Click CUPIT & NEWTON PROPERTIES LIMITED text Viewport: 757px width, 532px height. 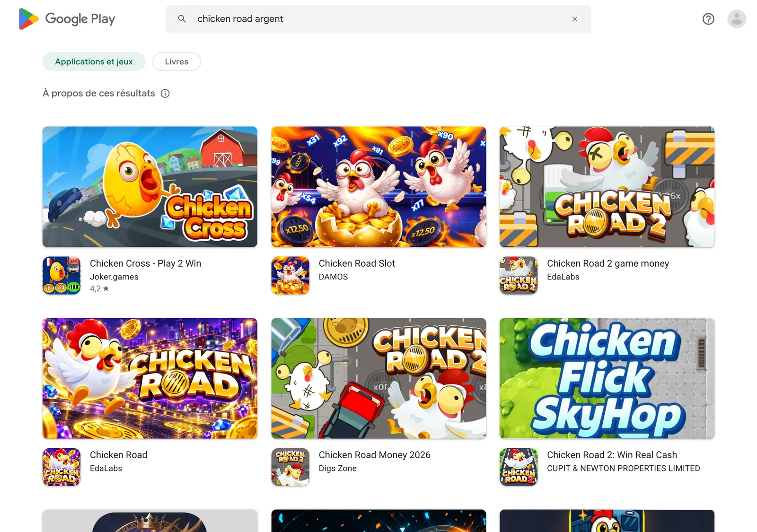(x=624, y=468)
